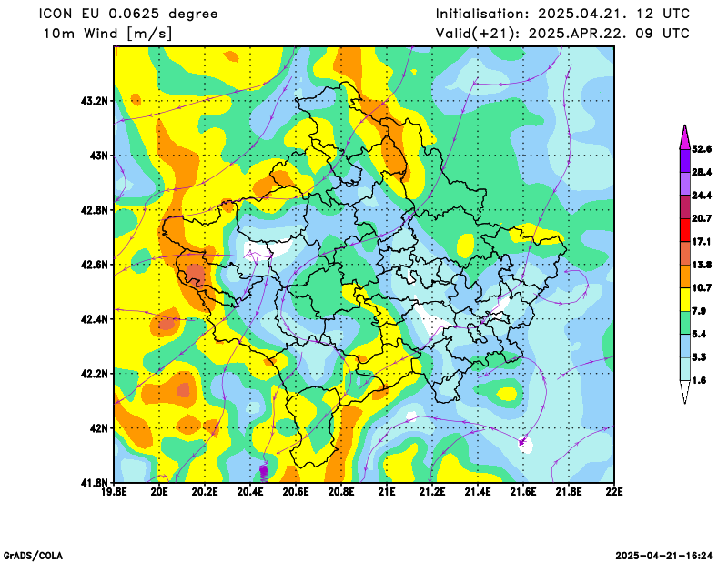Click the 5.4 legend value
This screenshot has width=728, height=562.
coord(699,334)
